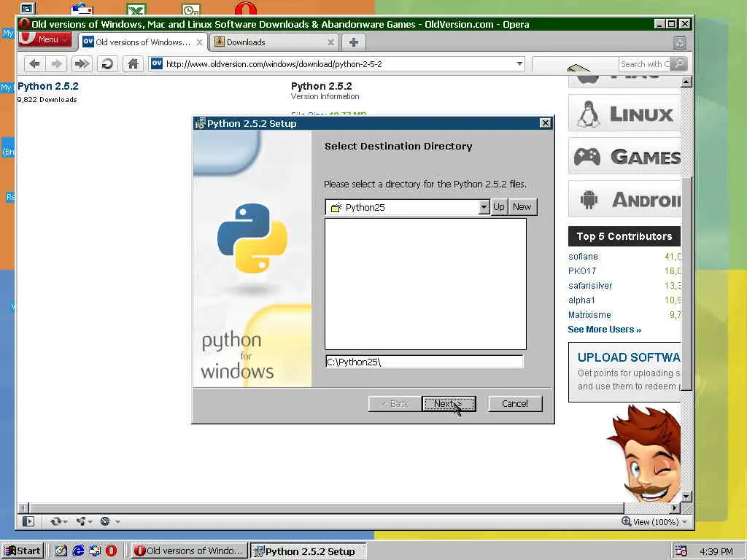The width and height of the screenshot is (747, 560).
Task: Open the Games category banner
Action: coord(624,156)
